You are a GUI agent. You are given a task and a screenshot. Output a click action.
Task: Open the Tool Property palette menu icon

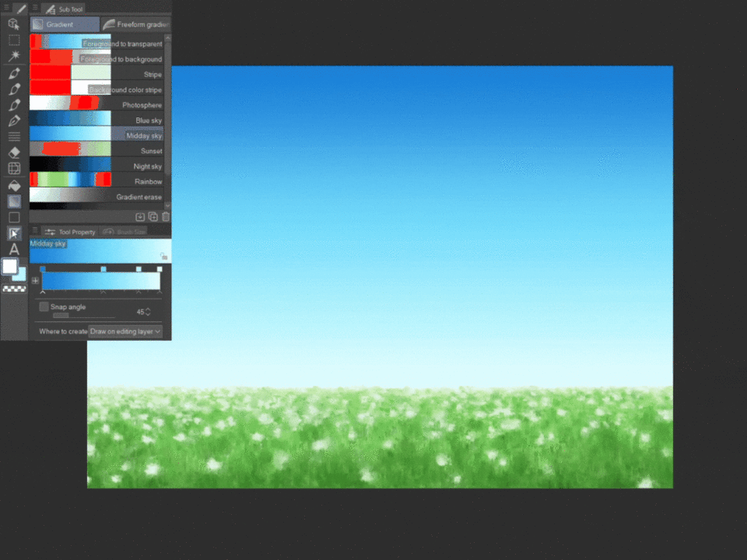[35, 231]
